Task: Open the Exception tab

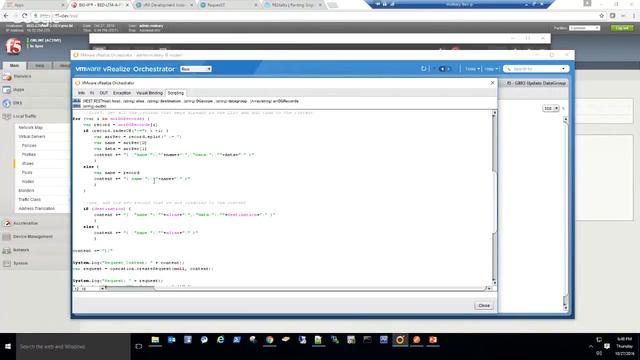Action: pyautogui.click(x=122, y=93)
